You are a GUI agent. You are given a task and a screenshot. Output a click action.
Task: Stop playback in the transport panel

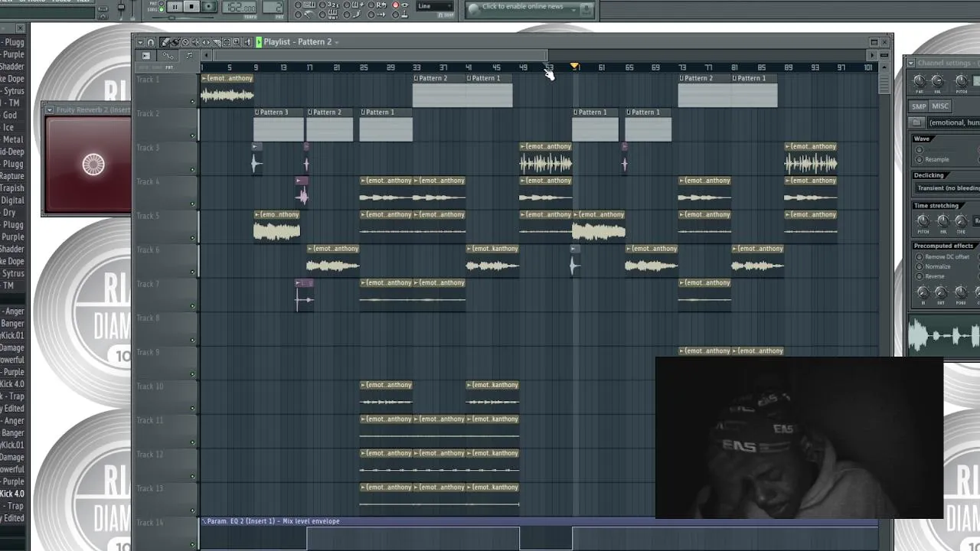click(x=191, y=6)
